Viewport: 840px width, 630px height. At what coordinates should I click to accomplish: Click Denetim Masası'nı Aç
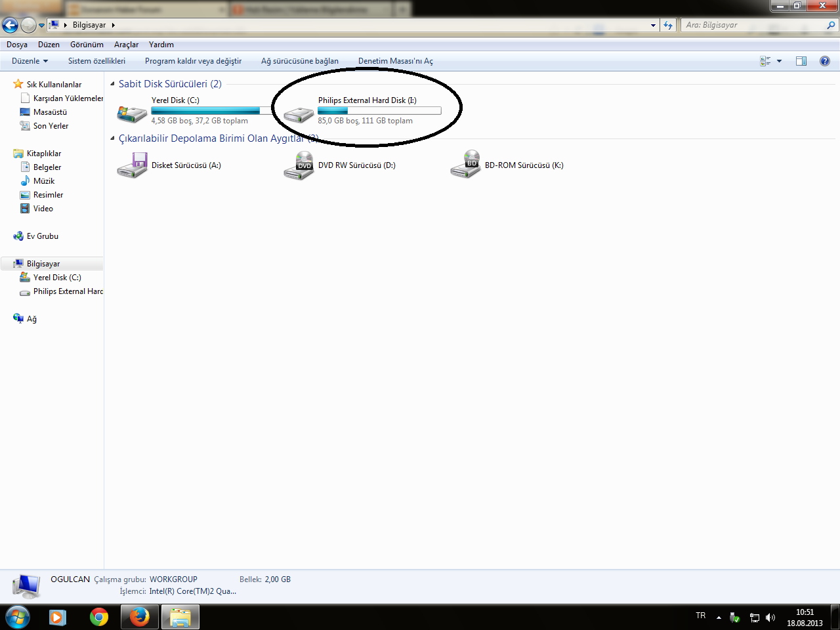pos(396,61)
